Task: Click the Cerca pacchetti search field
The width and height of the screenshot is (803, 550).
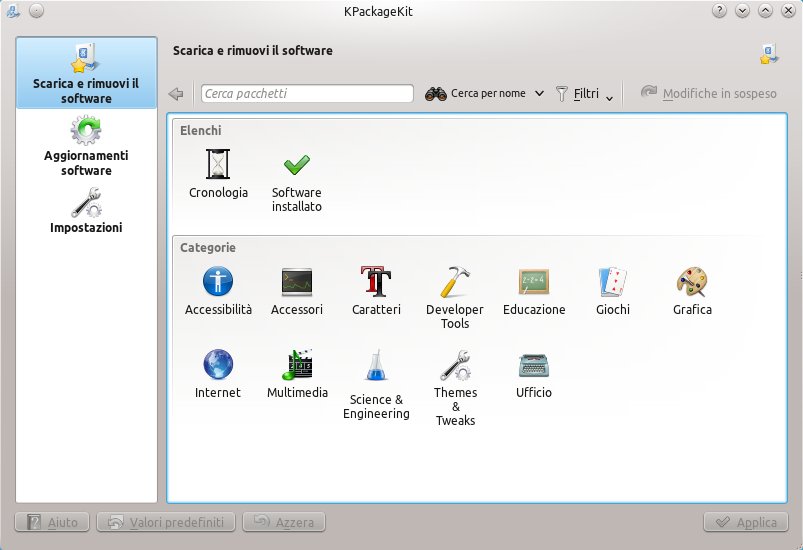Action: [x=307, y=93]
